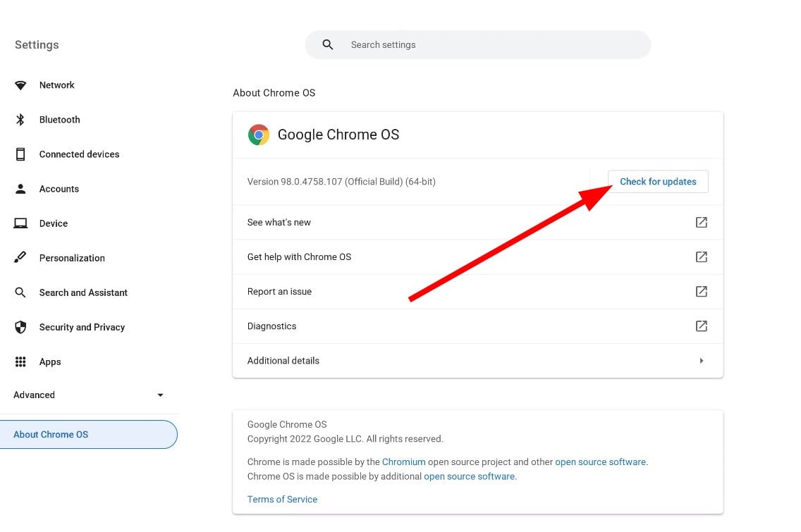Open Additional details row

point(477,361)
